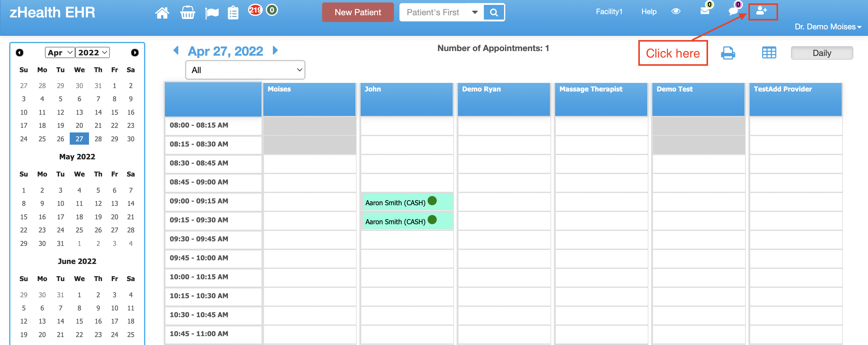Open the flag icon in header
The width and height of the screenshot is (868, 345).
click(212, 13)
